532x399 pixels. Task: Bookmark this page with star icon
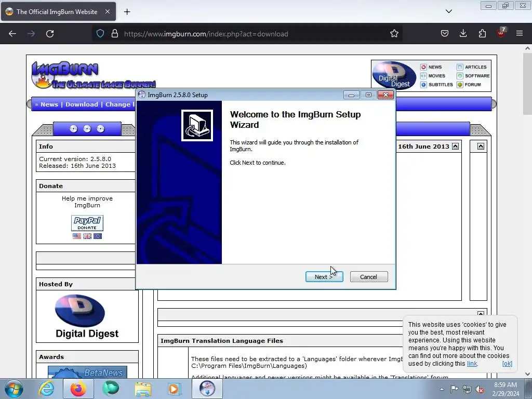click(x=394, y=34)
